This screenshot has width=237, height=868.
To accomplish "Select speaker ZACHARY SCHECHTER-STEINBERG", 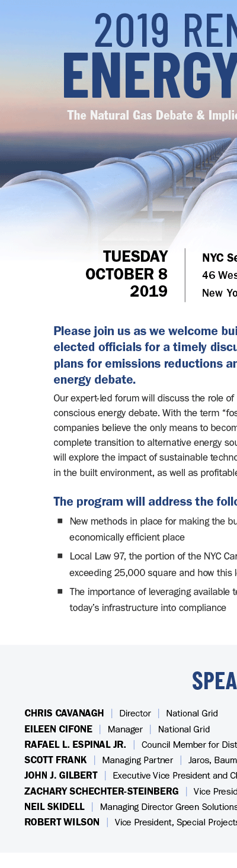I will click(101, 791).
